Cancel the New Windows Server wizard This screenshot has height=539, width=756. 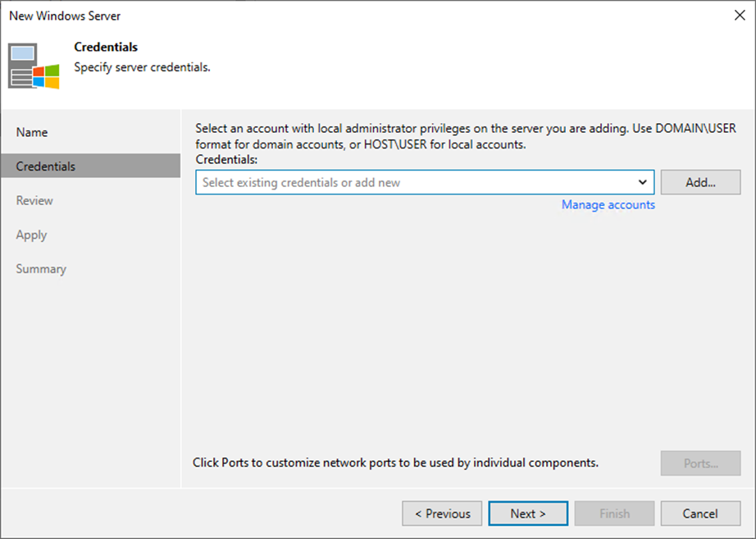tap(700, 514)
